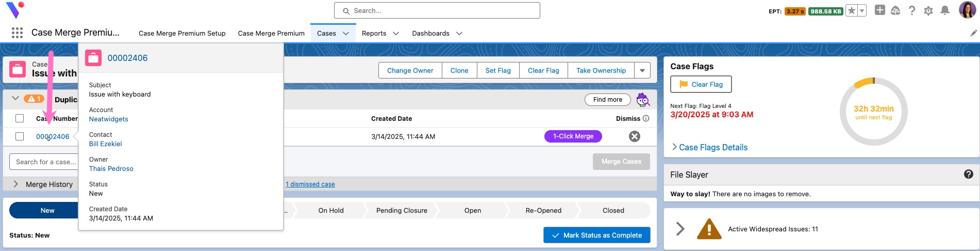Open the App Launcher grid icon
This screenshot has height=251, width=980.
[17, 33]
